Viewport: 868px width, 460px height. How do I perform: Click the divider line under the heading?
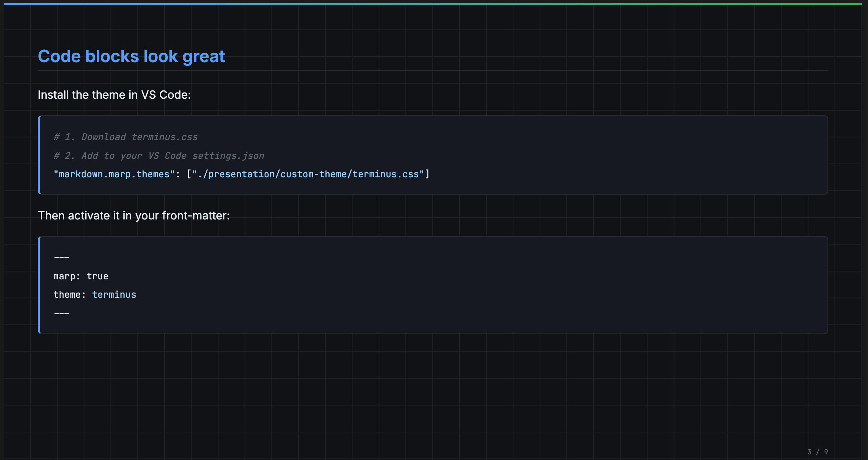[433, 70]
